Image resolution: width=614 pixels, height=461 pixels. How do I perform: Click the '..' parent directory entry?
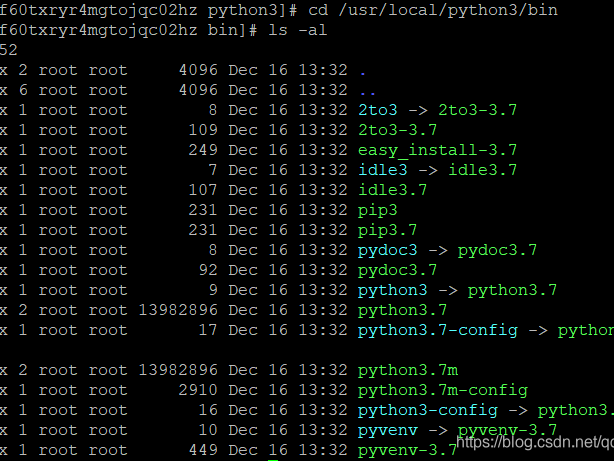pos(368,93)
